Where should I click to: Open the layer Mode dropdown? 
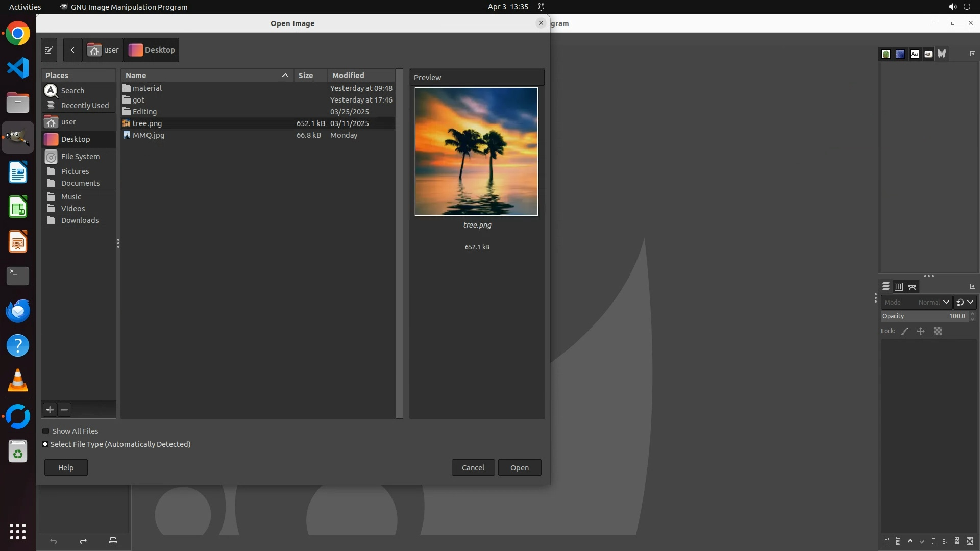pos(916,303)
